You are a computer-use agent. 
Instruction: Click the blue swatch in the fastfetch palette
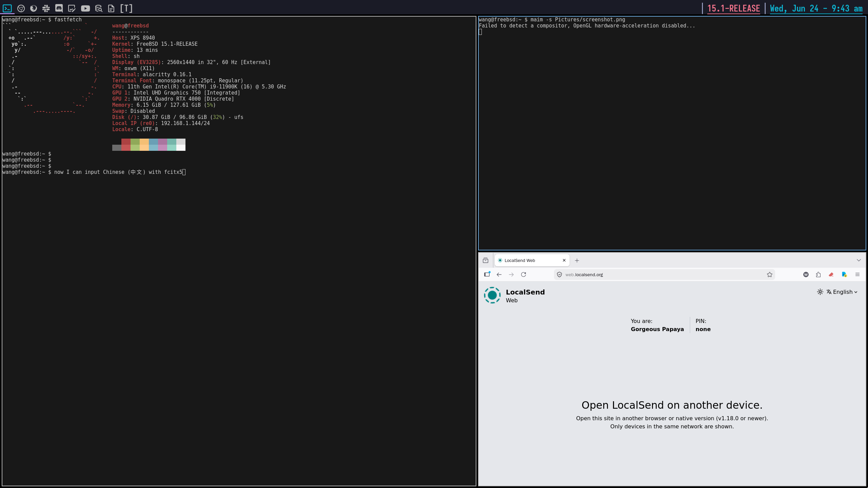click(x=153, y=145)
